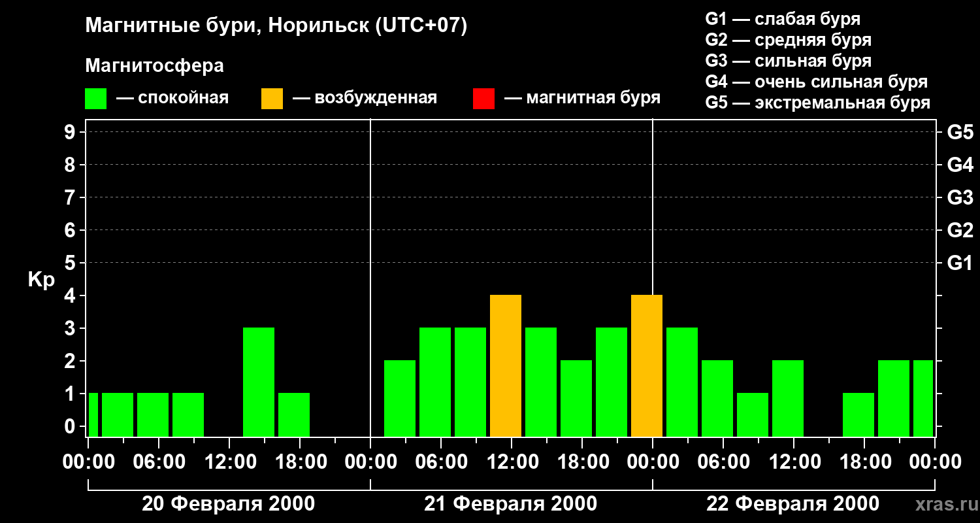The width and height of the screenshot is (980, 523).
Task: Click the '20 Февраля 2000' date label
Action: [229, 504]
